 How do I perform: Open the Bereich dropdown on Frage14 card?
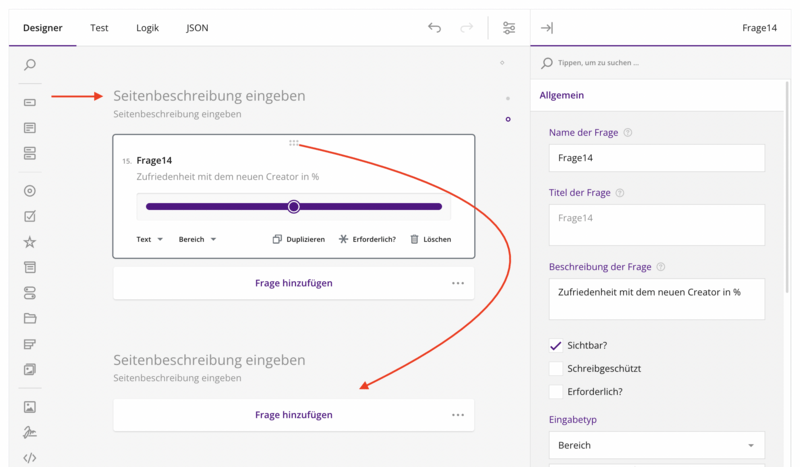(197, 239)
